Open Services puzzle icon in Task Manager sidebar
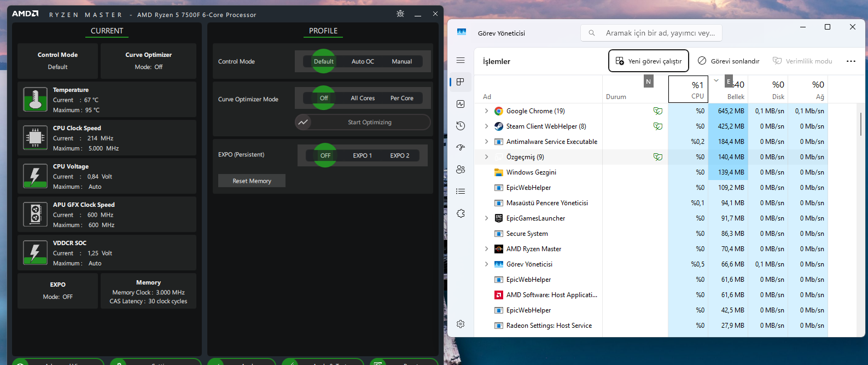This screenshot has height=365, width=868. pyautogui.click(x=461, y=213)
